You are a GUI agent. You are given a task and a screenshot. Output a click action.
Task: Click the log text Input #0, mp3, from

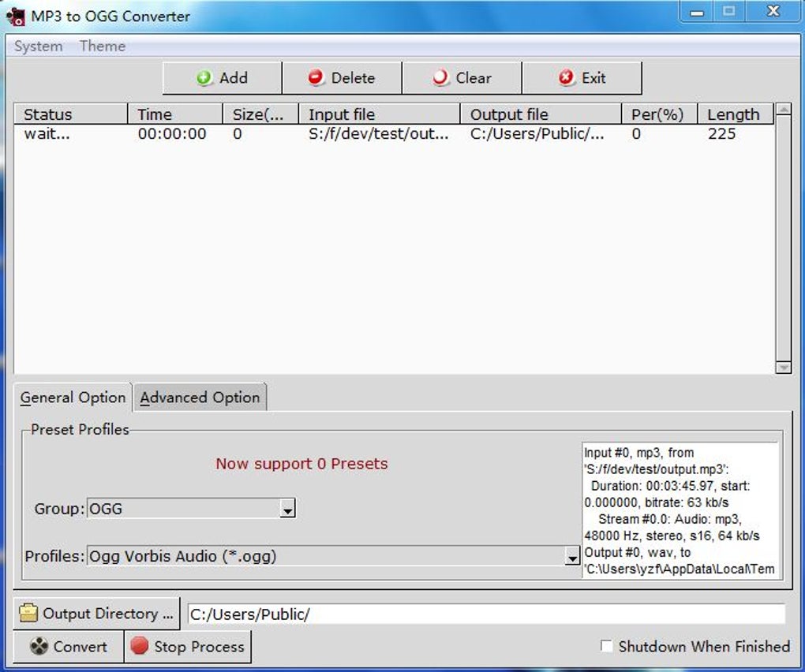(638, 453)
